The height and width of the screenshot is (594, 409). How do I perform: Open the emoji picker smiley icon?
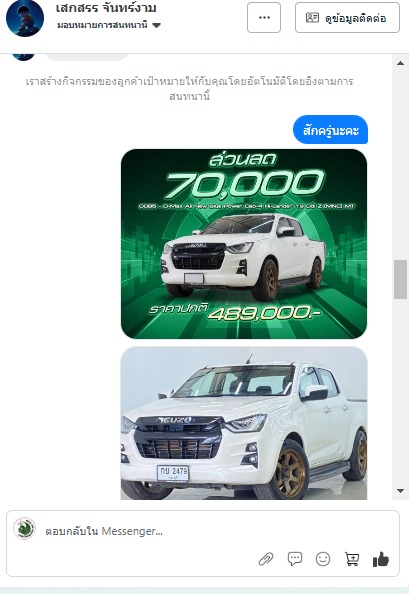tap(323, 559)
